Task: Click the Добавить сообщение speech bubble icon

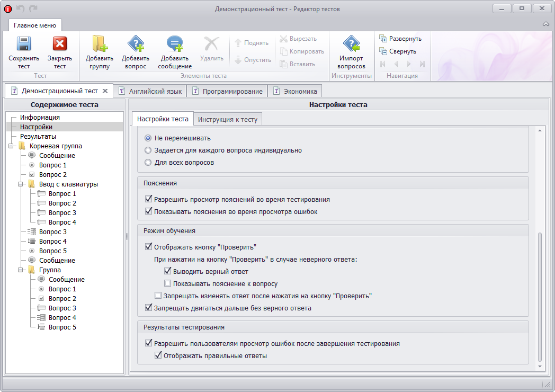Action: click(x=175, y=43)
